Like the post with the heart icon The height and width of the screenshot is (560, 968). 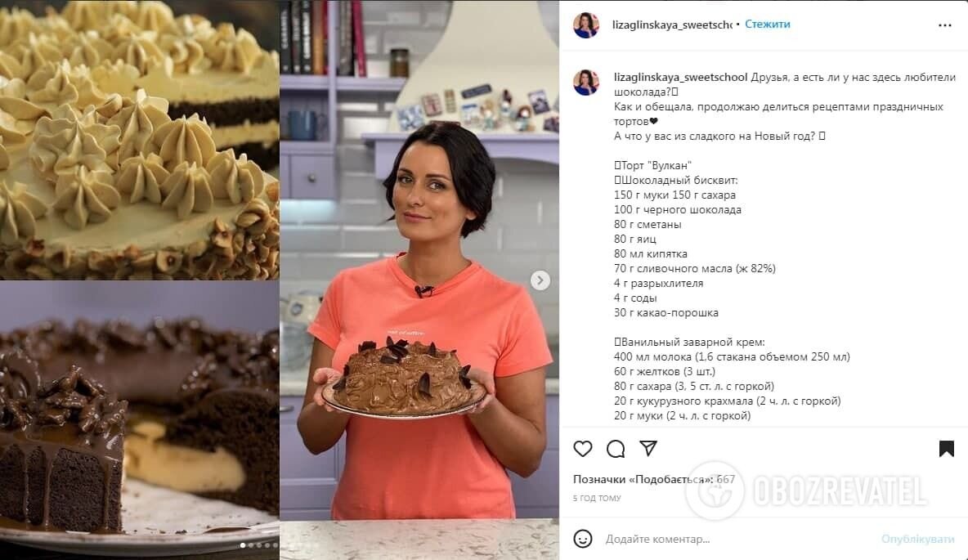(x=583, y=449)
